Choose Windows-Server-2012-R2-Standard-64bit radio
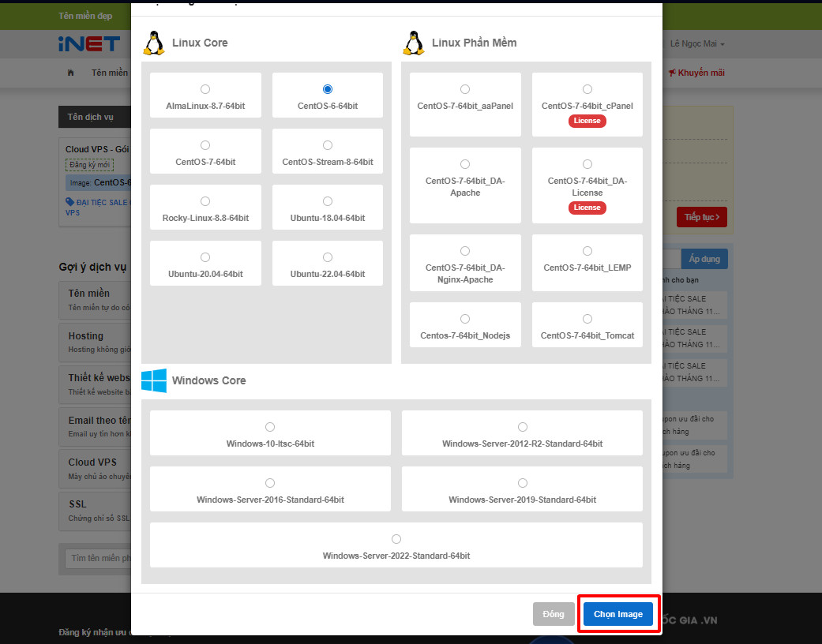Screen dimensions: 822x644 pyautogui.click(x=522, y=426)
